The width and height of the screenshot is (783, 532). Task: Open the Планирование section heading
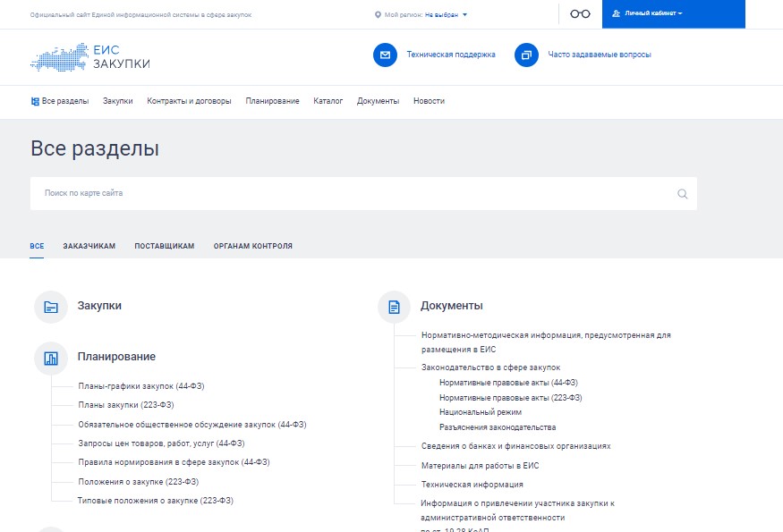116,357
